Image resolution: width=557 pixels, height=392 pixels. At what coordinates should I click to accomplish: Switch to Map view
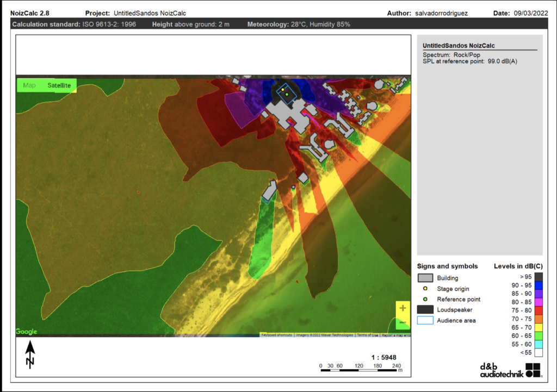click(x=29, y=85)
